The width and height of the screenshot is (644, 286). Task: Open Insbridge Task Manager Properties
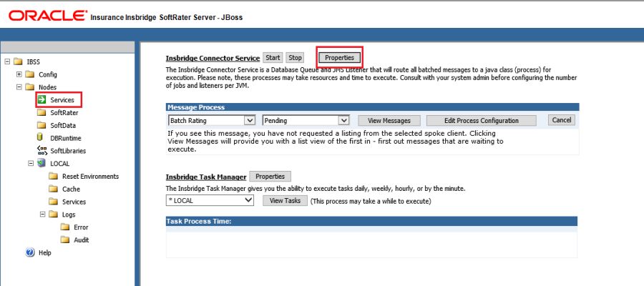pos(270,177)
